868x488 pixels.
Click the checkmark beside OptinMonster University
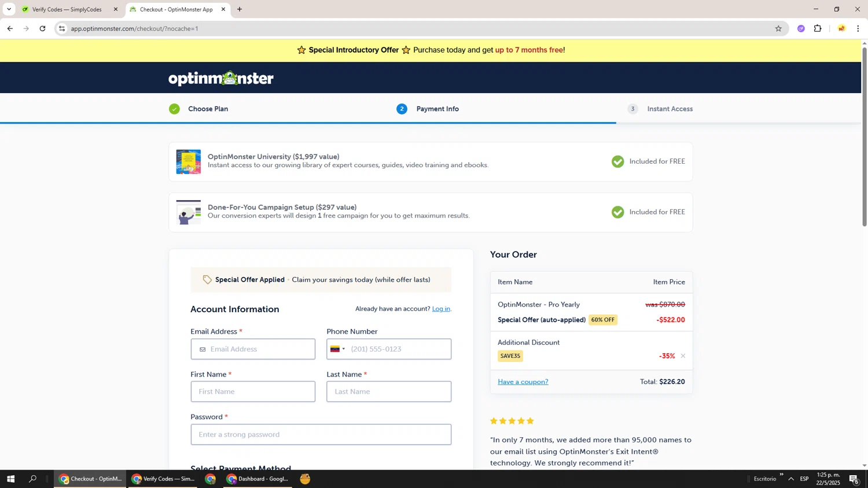618,161
